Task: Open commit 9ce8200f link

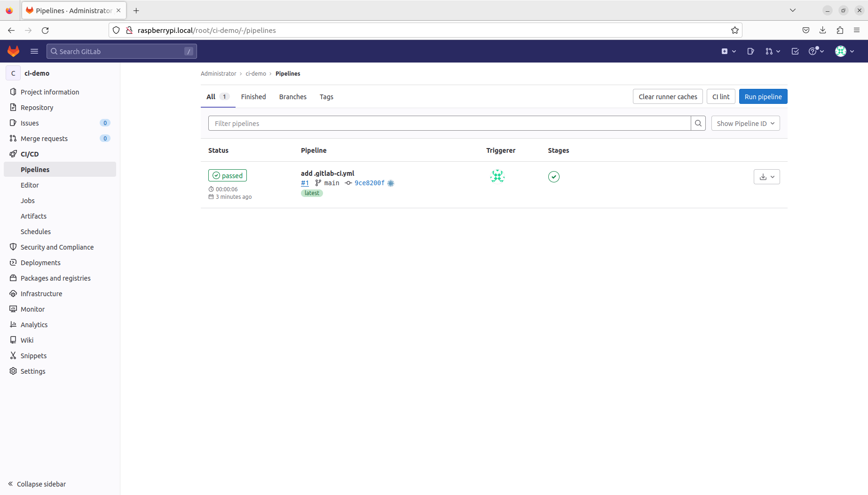Action: tap(370, 183)
